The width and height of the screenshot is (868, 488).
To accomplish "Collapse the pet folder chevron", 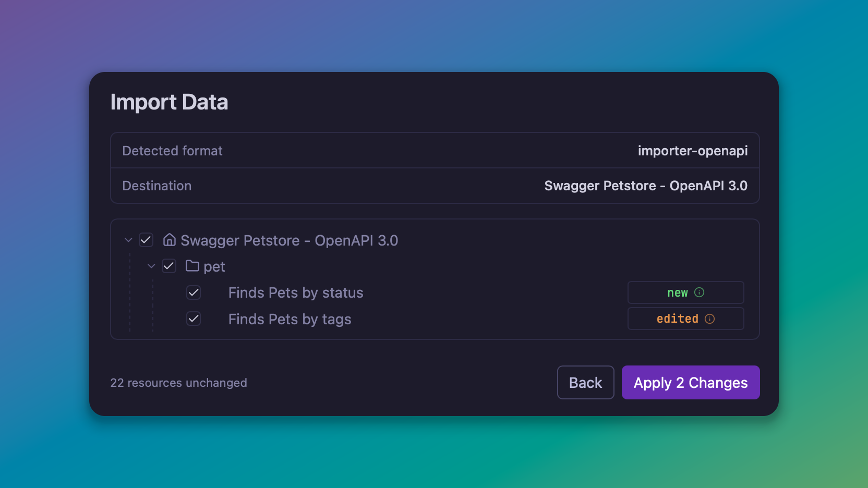I will point(151,266).
